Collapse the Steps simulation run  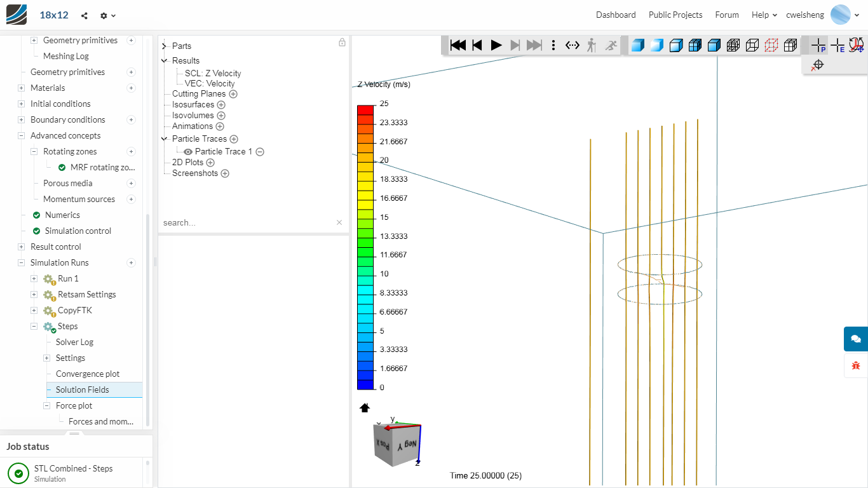pyautogui.click(x=34, y=327)
